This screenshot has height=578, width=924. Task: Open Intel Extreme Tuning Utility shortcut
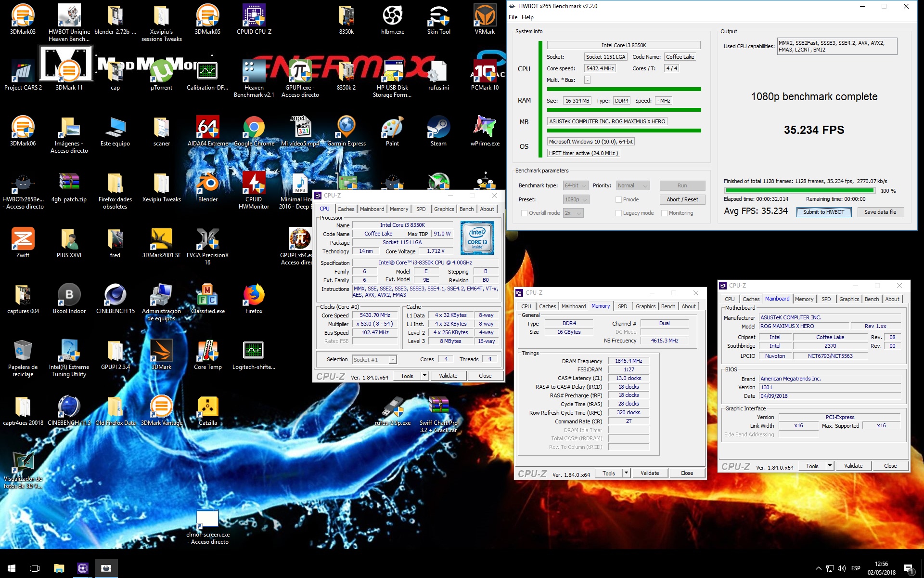click(69, 357)
